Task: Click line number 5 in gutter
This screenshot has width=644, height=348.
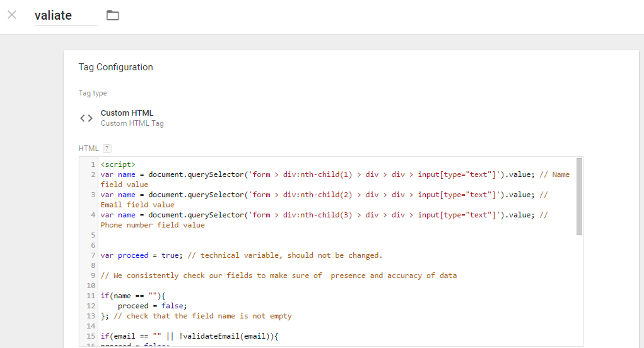Action: pyautogui.click(x=93, y=235)
